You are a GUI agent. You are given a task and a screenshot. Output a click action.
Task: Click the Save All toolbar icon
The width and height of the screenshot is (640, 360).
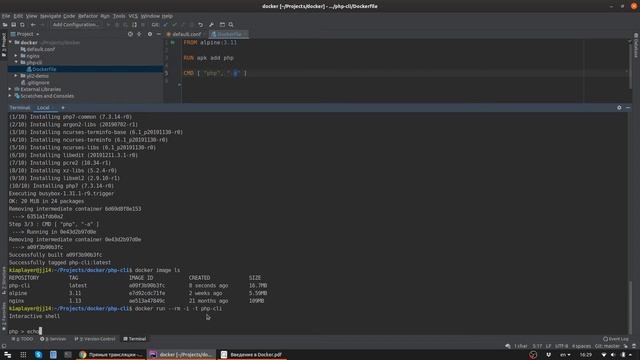[x=13, y=24]
